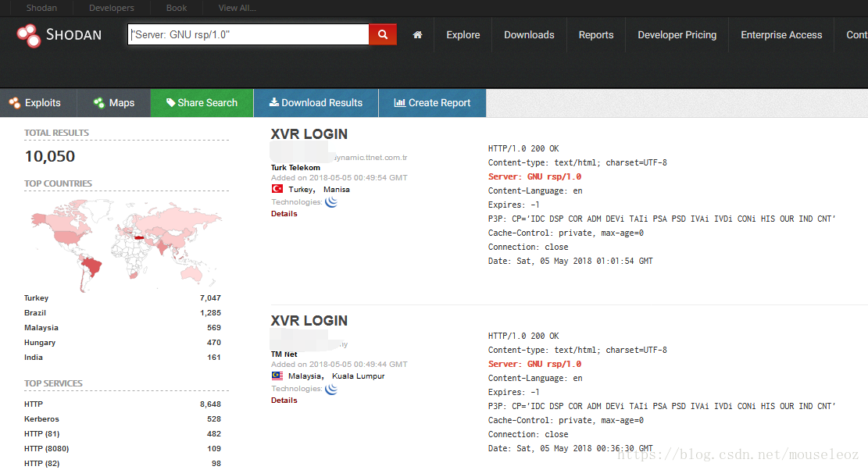Create Report from the search
The image size is (868, 470).
[x=432, y=103]
